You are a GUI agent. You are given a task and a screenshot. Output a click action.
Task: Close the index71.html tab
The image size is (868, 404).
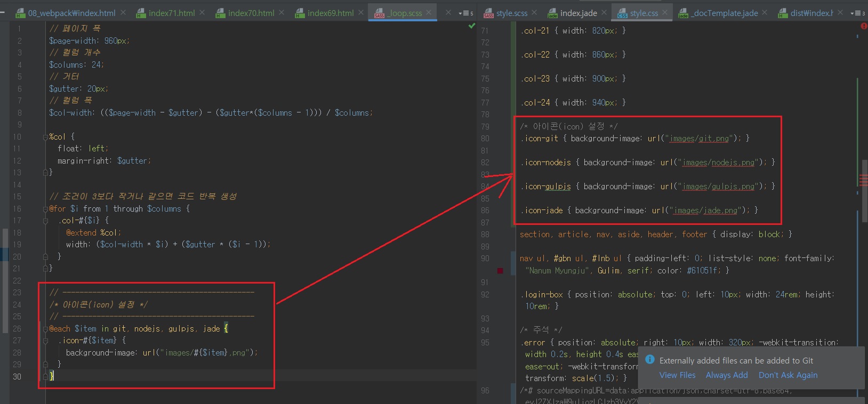pyautogui.click(x=202, y=12)
